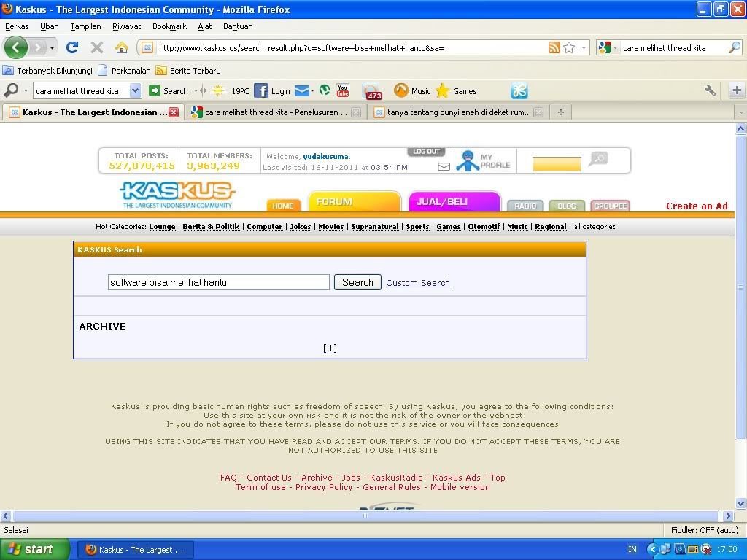Expand hidden tray icons arrow
747x560 pixels.
(653, 550)
